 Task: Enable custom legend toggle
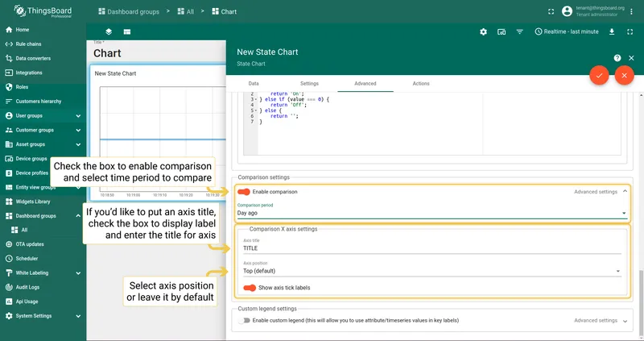click(x=245, y=320)
